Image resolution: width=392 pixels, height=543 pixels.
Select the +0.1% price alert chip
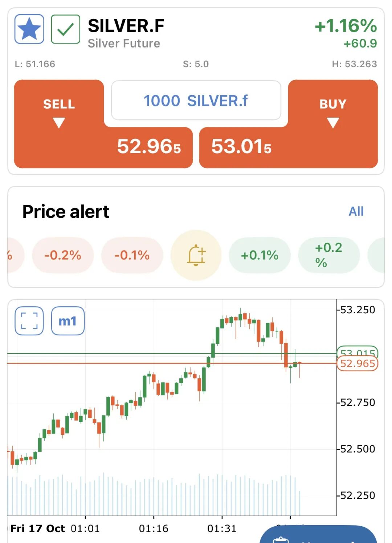coord(260,255)
